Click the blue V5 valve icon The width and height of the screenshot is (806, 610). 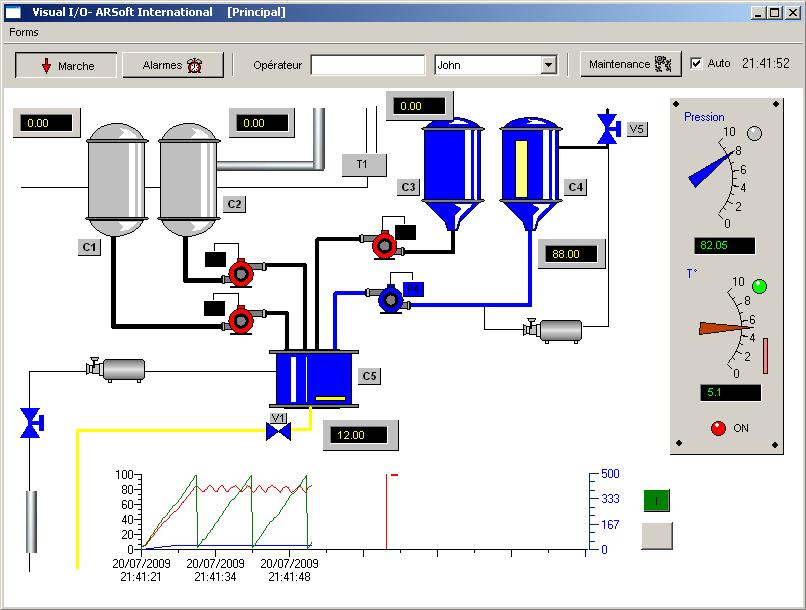[607, 128]
